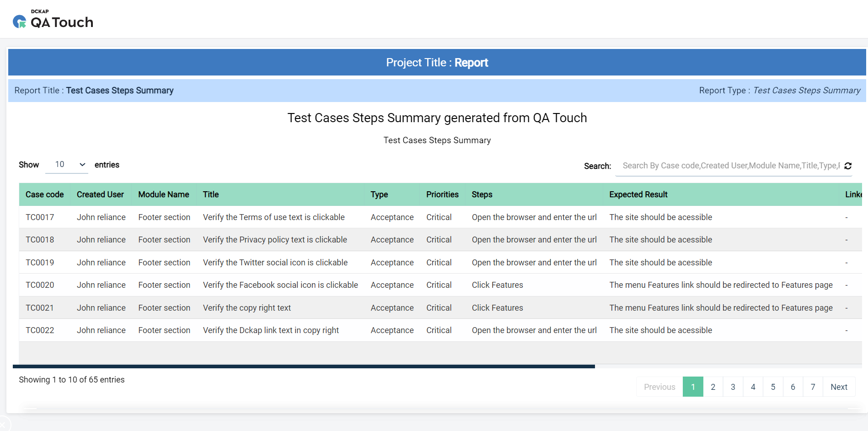This screenshot has width=868, height=431.
Task: Select case code TC0017
Action: [40, 217]
